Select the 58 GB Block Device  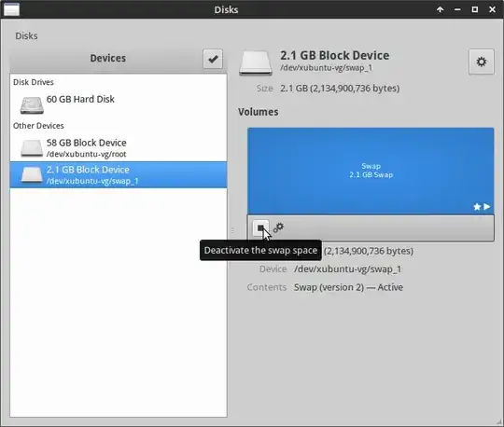(x=119, y=148)
